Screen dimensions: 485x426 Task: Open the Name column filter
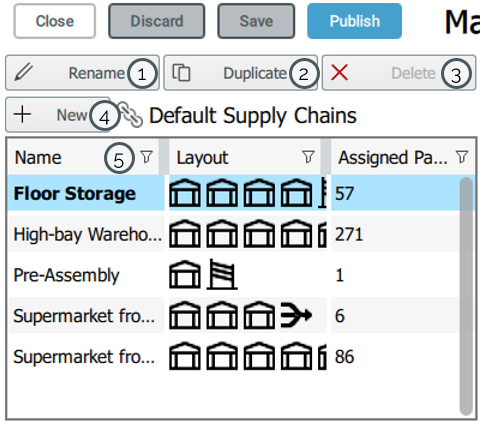coord(146,157)
